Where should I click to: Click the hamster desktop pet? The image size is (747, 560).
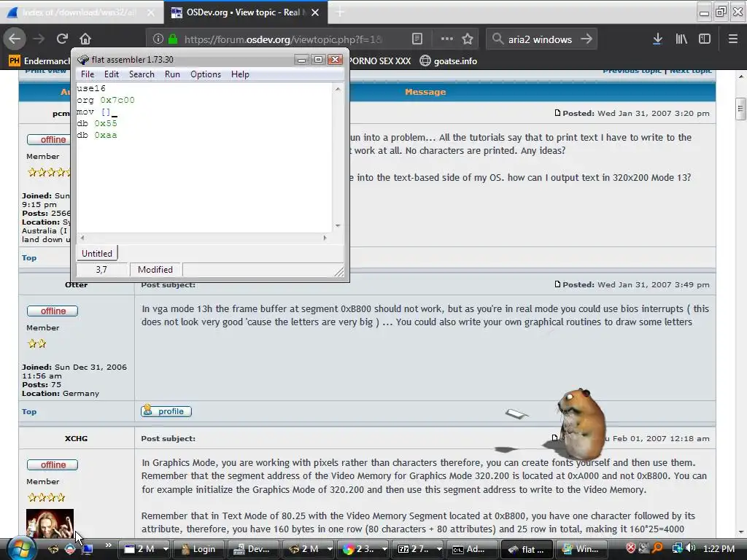[x=581, y=424]
